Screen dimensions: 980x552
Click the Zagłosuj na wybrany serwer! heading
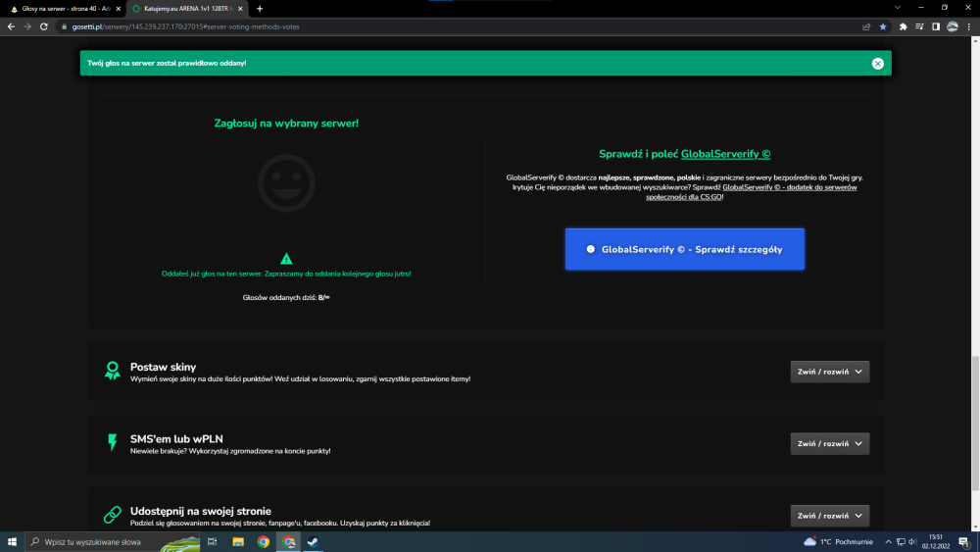pos(286,124)
